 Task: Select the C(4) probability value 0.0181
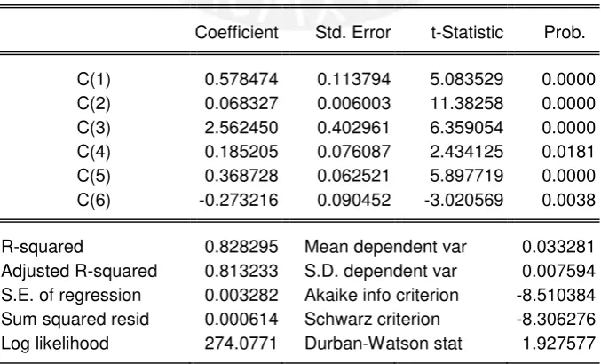coord(568,152)
